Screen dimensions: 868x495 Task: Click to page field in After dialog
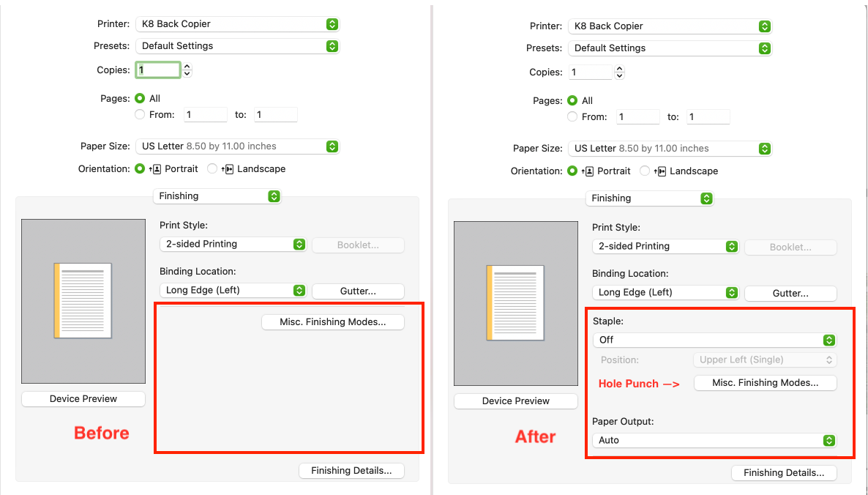pos(708,117)
